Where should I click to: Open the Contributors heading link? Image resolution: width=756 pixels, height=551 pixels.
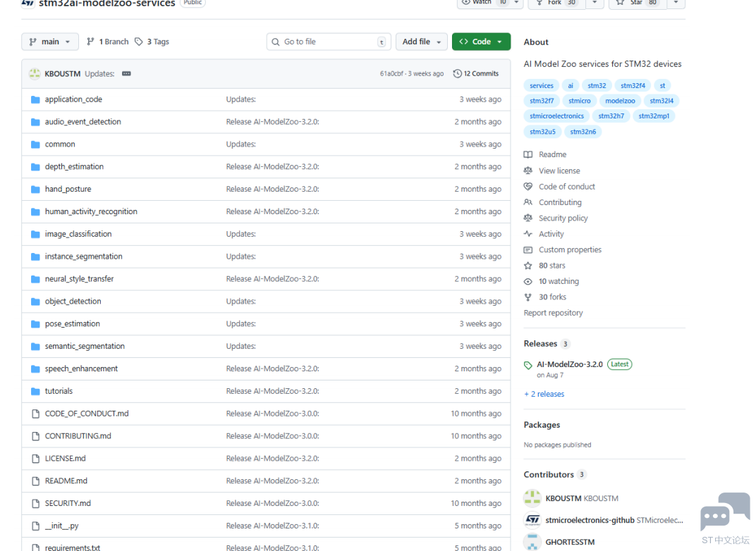click(549, 475)
